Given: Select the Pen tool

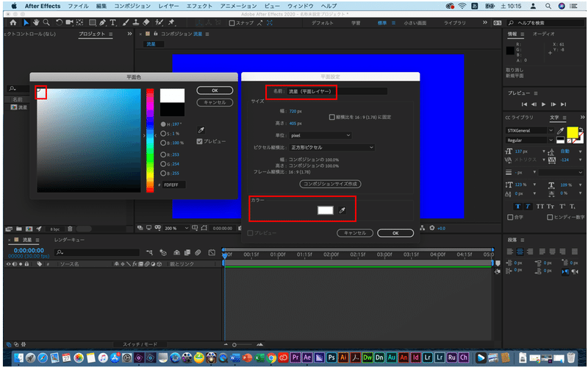Looking at the screenshot, I should (x=102, y=23).
